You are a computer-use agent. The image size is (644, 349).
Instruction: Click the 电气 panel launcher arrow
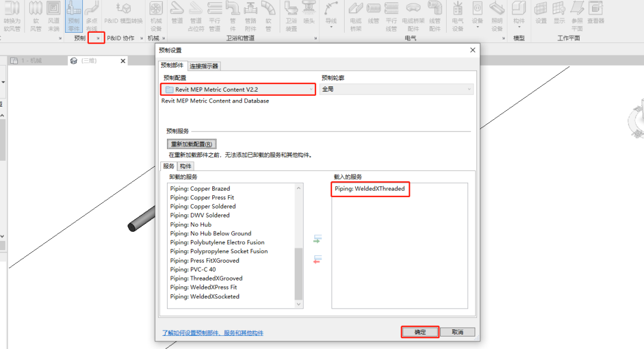pyautogui.click(x=503, y=38)
